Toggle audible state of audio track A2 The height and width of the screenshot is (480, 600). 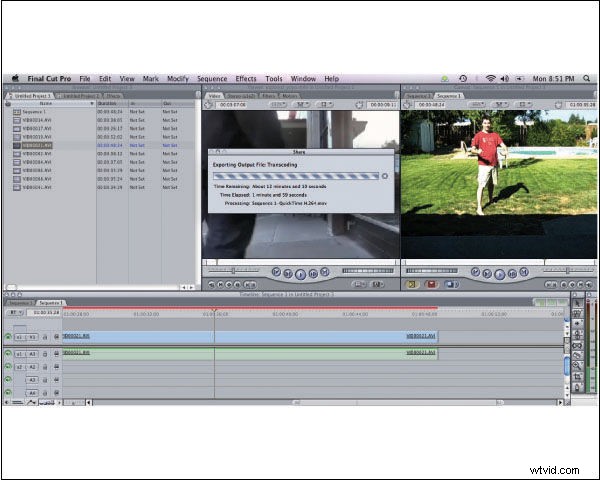point(8,367)
